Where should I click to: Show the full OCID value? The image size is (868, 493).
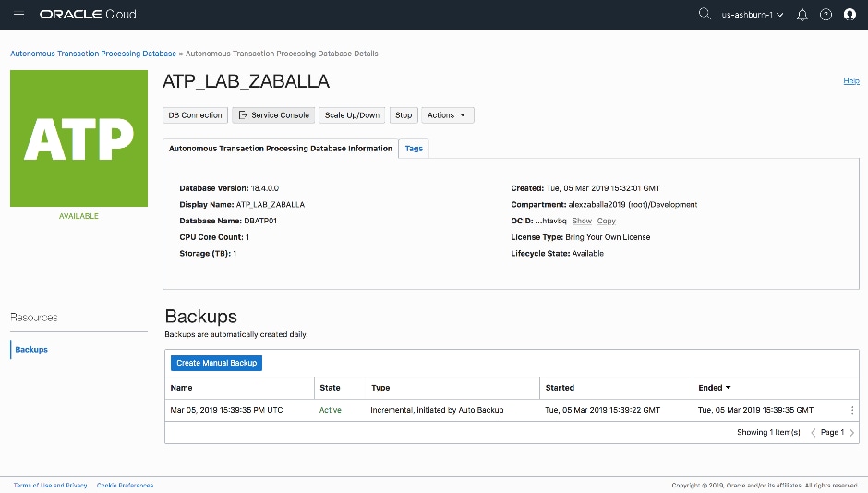click(582, 222)
